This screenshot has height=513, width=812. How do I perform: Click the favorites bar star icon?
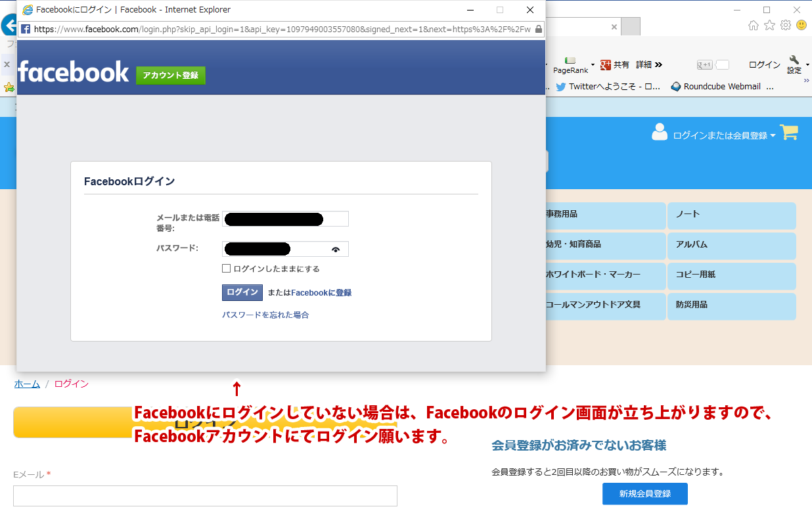pos(9,87)
